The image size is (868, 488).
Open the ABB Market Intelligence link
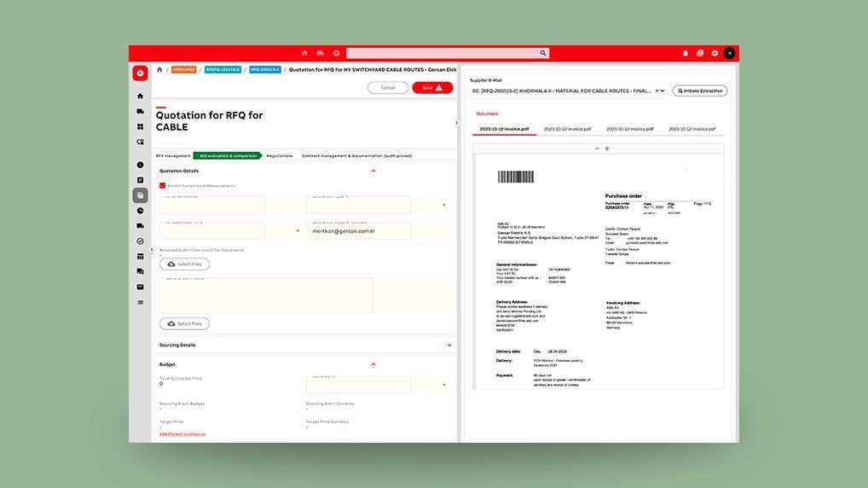(182, 434)
